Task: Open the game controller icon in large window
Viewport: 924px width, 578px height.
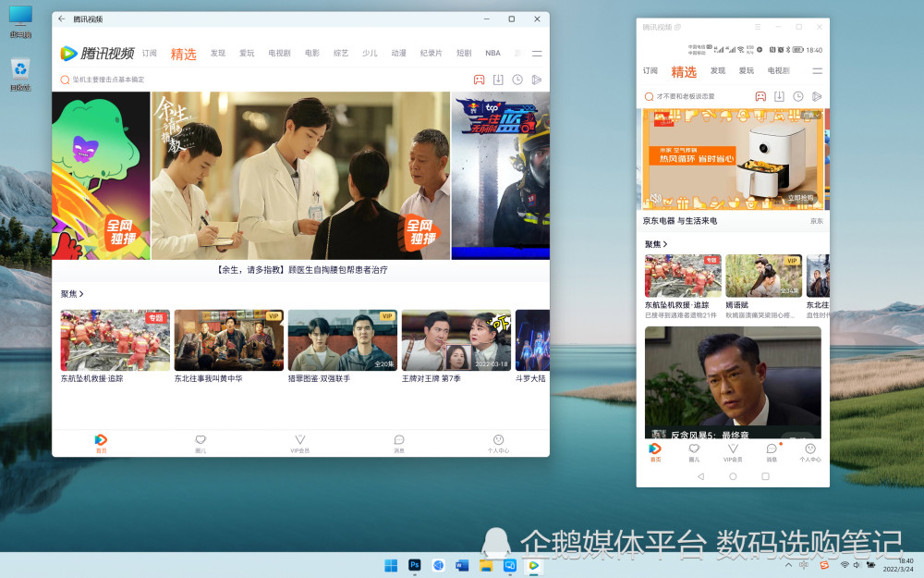Action: click(480, 80)
